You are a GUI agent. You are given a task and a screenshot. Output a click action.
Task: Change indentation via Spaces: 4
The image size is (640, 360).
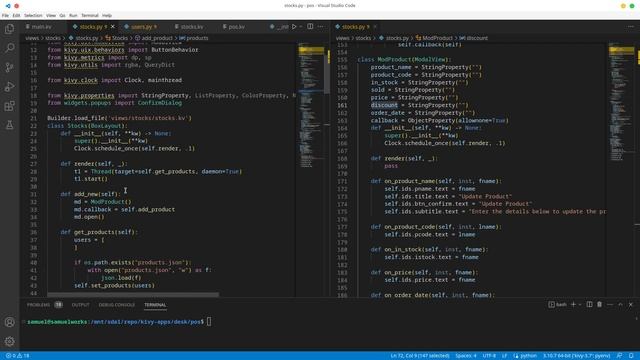[x=466, y=356]
